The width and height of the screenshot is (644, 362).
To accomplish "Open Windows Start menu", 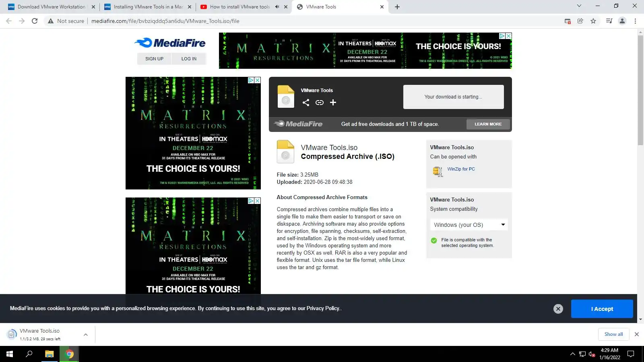I will tap(10, 354).
